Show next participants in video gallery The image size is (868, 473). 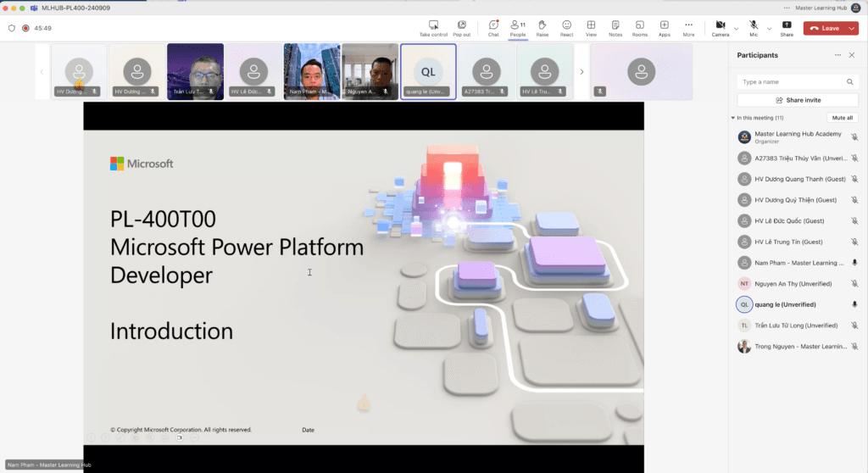click(581, 71)
